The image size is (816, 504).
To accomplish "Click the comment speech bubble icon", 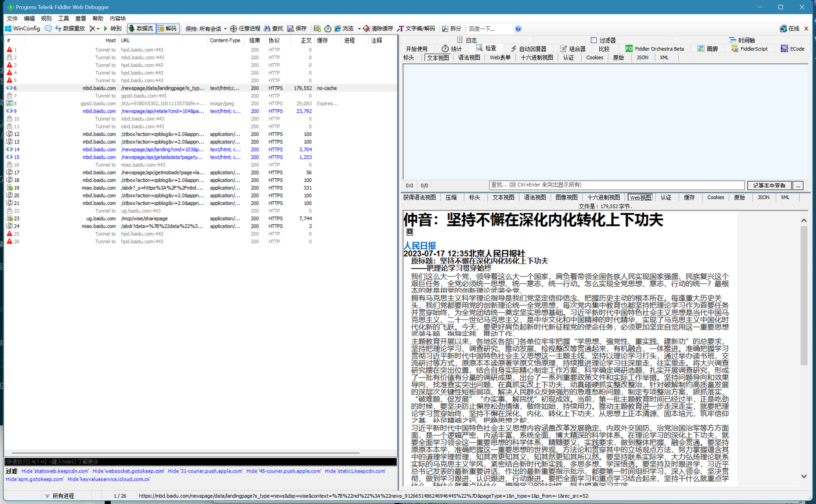I will [x=48, y=28].
